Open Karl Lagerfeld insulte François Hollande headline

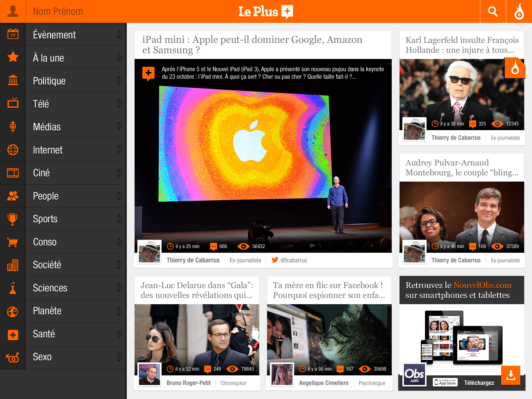pos(462,45)
